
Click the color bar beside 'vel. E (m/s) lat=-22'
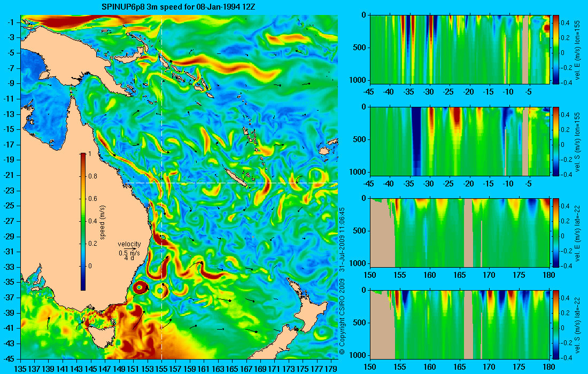(x=555, y=233)
